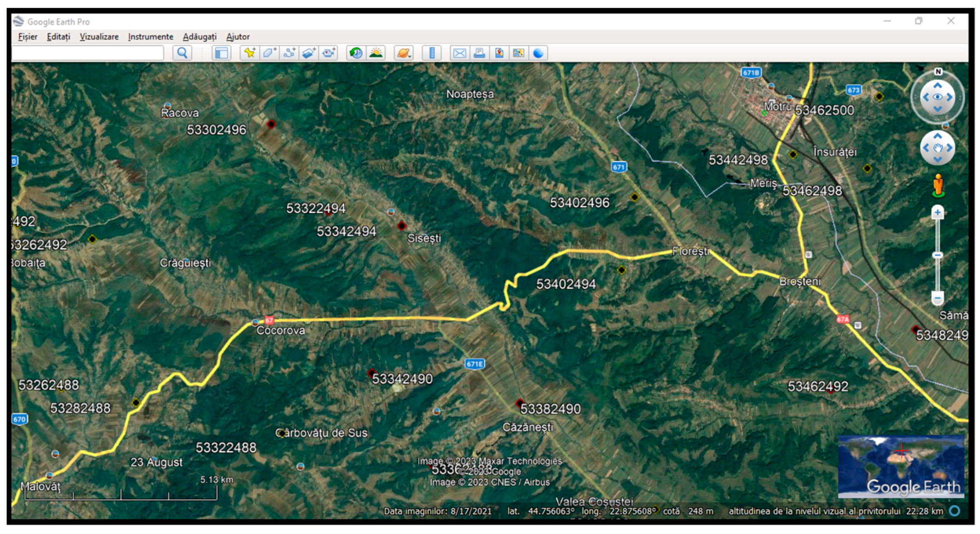
Task: Click inside the search input field
Action: tap(87, 53)
